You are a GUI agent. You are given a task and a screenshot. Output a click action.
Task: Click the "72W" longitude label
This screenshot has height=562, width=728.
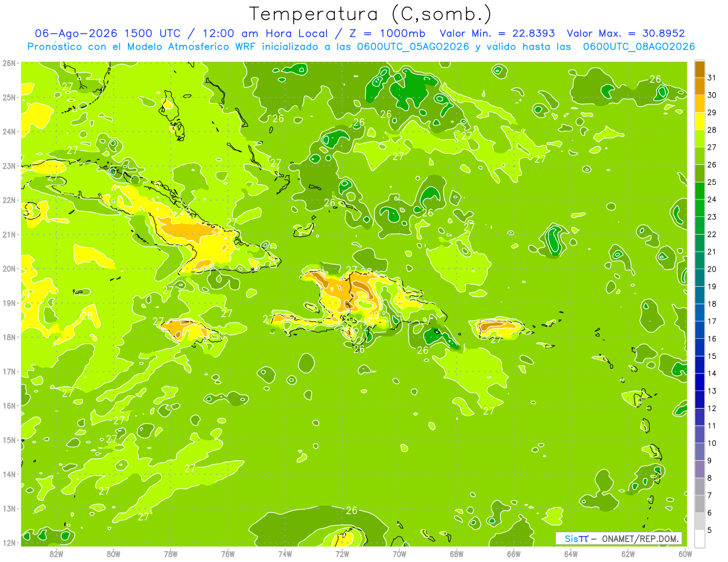tap(342, 554)
